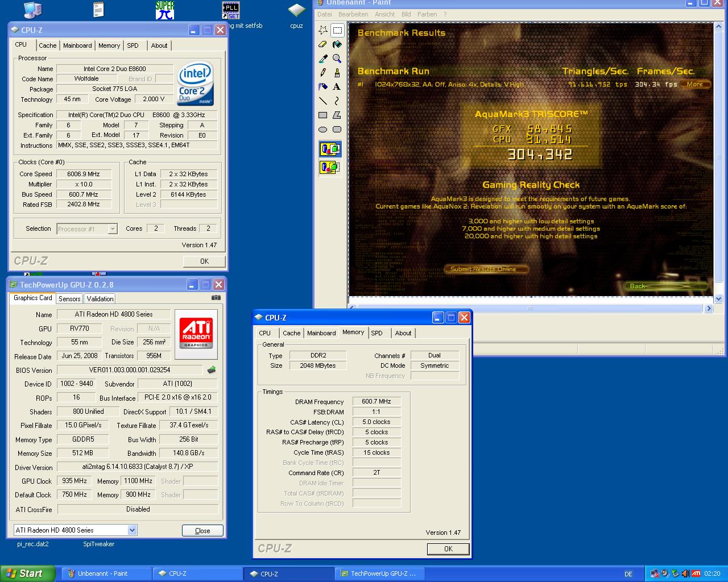Click the DRAM Frequency 600.7 MHz value
The height and width of the screenshot is (582, 728).
point(377,402)
